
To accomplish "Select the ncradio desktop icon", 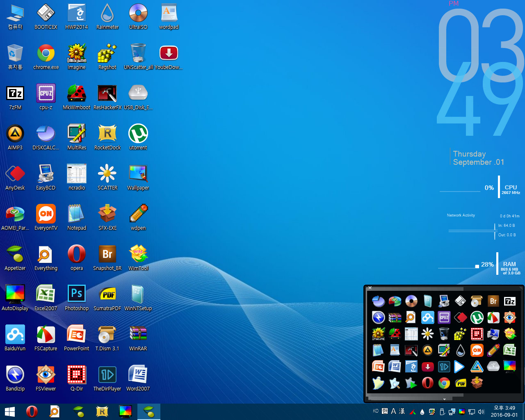I will [77, 178].
